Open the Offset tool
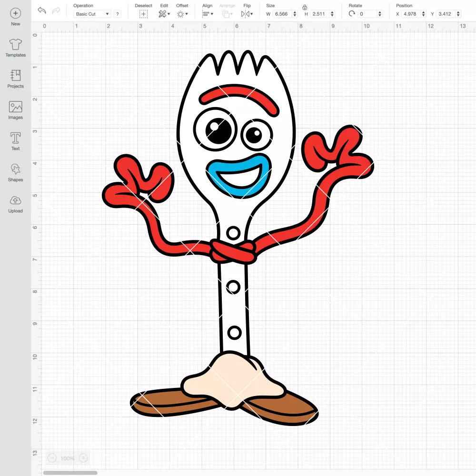 182,14
